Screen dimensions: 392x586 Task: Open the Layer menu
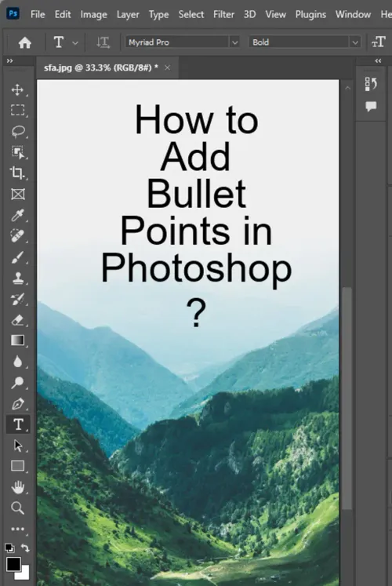pos(128,15)
